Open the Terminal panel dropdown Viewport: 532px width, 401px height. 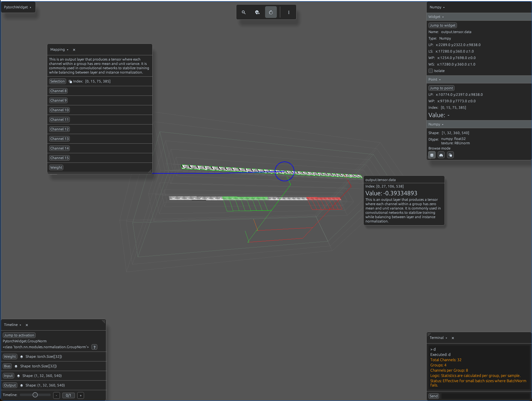[x=438, y=338]
